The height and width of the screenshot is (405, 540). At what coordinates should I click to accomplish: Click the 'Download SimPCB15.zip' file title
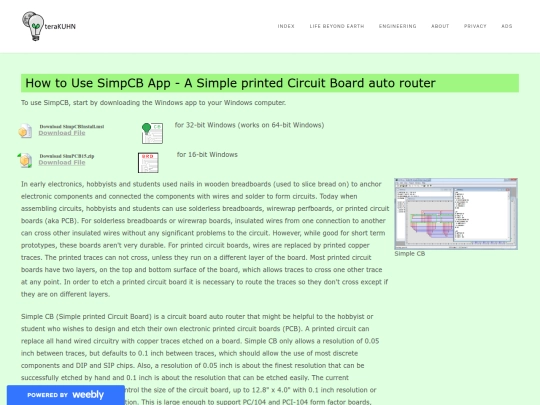pos(67,156)
